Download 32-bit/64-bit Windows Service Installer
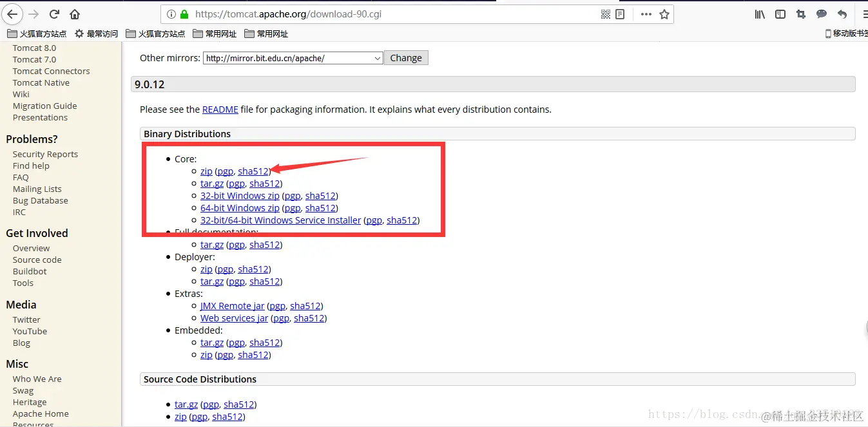This screenshot has height=427, width=868. pos(281,220)
